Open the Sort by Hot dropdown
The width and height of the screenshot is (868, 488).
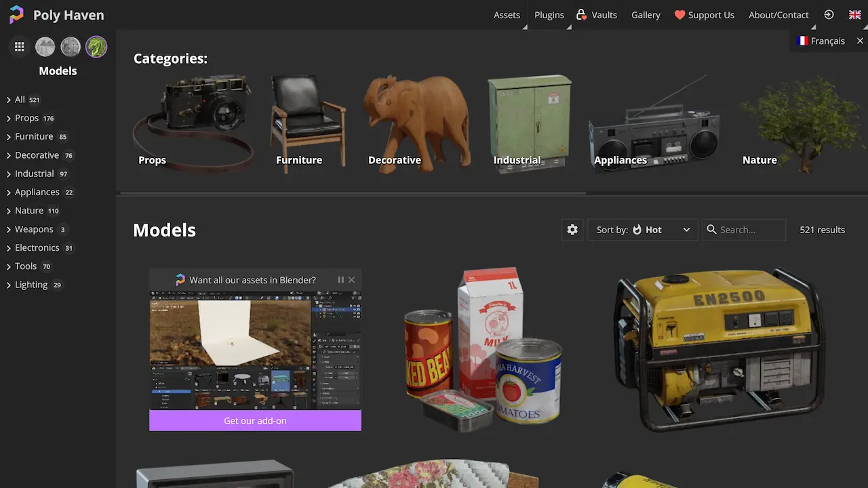642,230
